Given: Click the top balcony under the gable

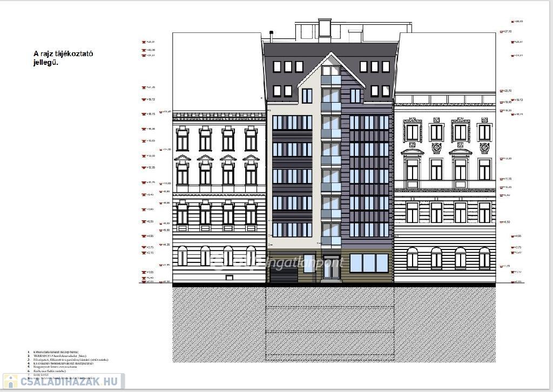Looking at the screenshot, I should (331, 80).
